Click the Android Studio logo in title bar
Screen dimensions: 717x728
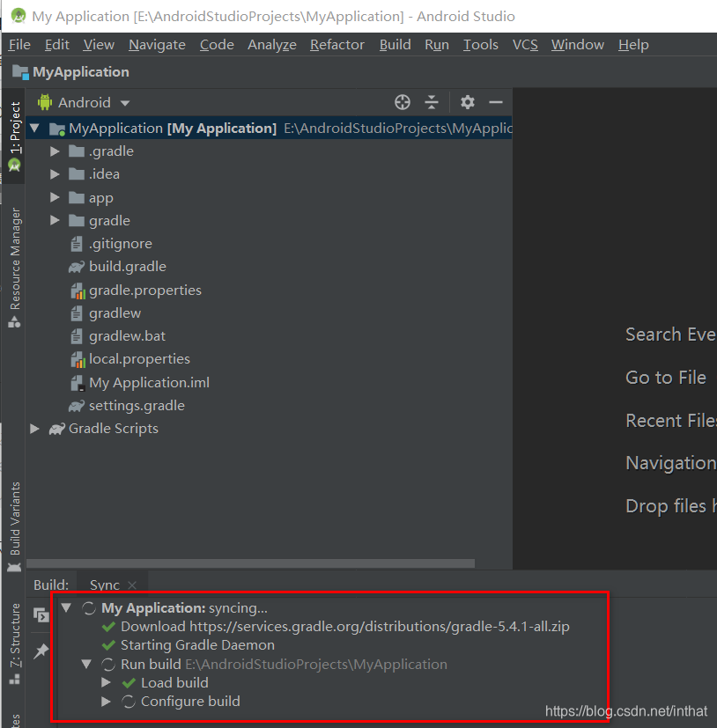(18, 16)
